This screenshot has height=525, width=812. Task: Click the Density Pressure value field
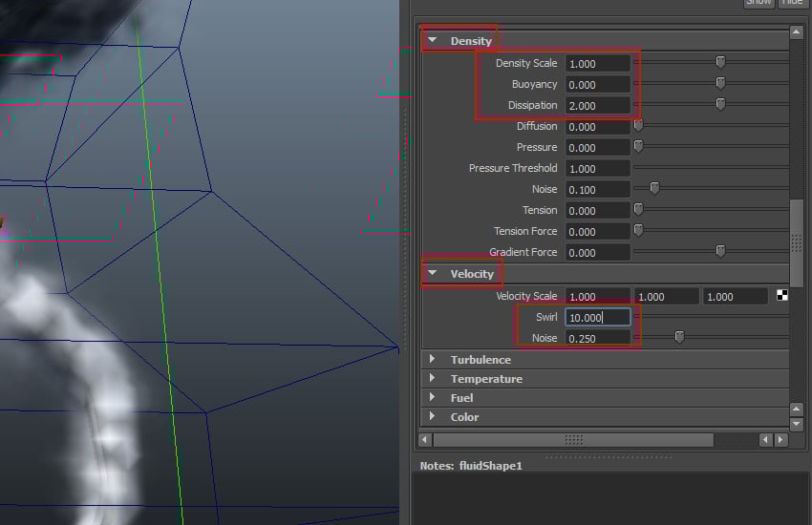(x=598, y=148)
